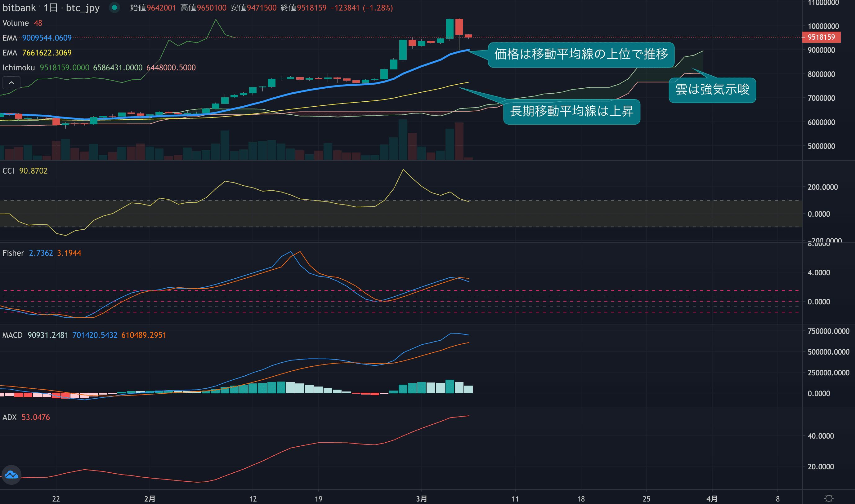Open the bitbank btc_jpy symbol title
The width and height of the screenshot is (855, 504).
[51, 7]
